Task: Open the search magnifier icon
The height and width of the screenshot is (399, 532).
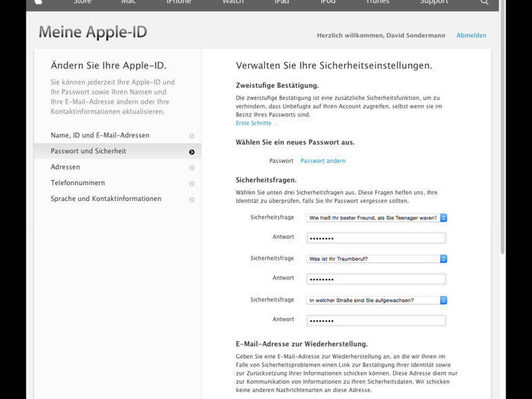Action: pos(484,1)
